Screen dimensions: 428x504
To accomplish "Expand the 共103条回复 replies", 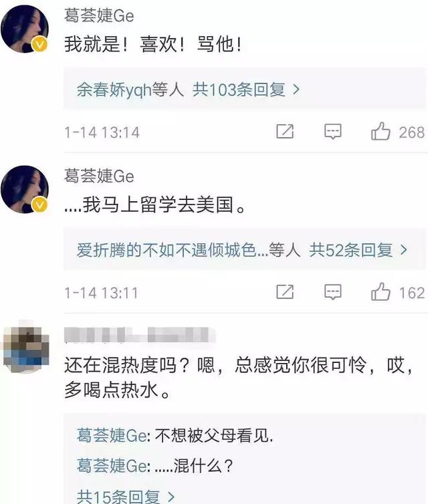I will click(245, 90).
